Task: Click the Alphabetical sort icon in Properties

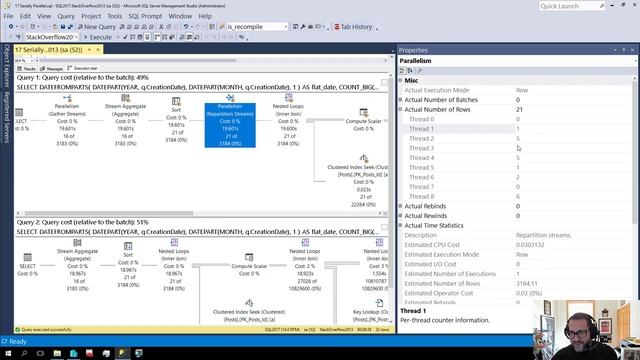Action: (x=410, y=71)
